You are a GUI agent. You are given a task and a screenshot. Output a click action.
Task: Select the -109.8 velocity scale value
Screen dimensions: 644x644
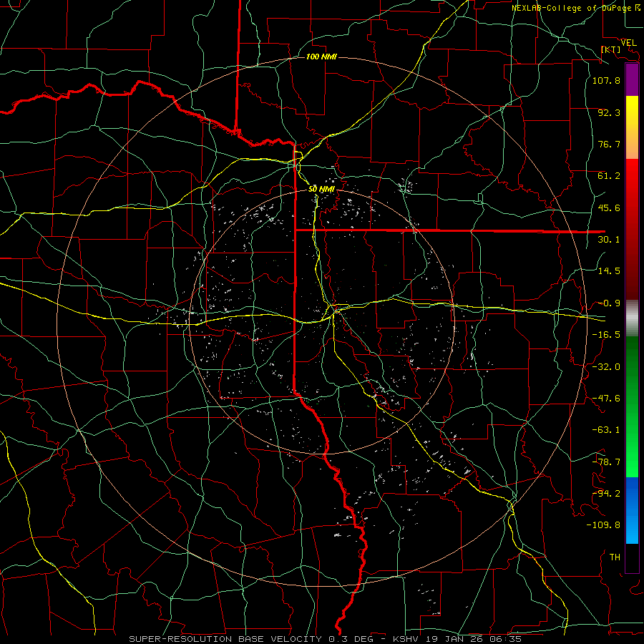[x=603, y=525]
